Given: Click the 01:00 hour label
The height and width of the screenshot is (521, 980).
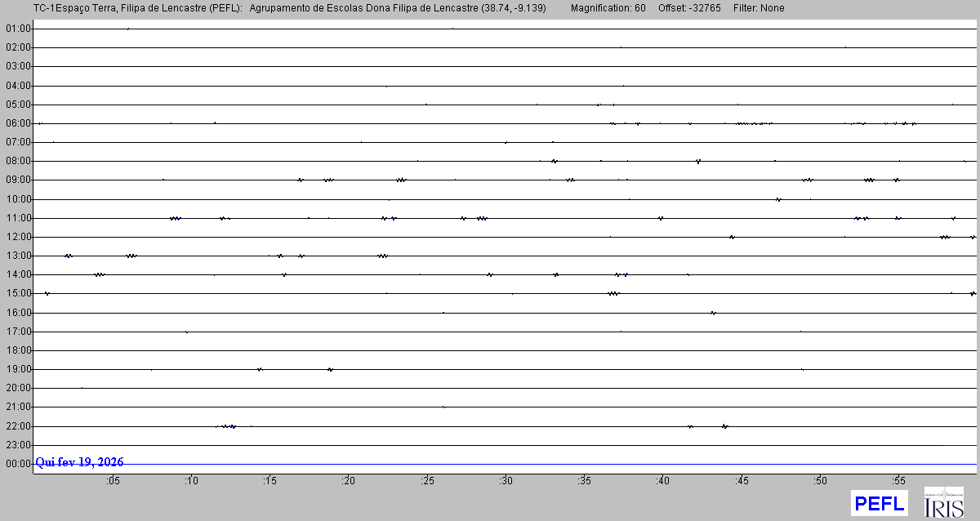Looking at the screenshot, I should (x=17, y=29).
